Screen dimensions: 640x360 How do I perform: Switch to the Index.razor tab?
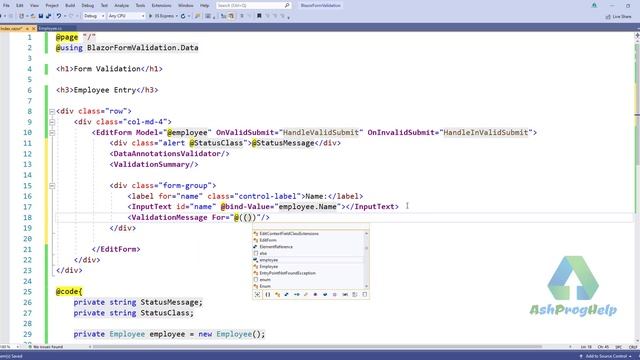point(11,28)
